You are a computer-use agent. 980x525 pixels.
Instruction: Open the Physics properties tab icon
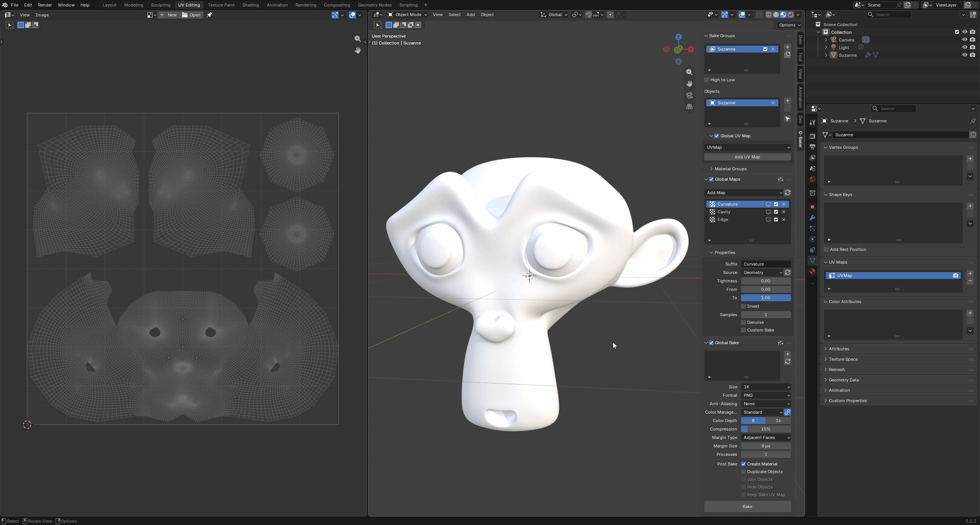[x=812, y=239]
